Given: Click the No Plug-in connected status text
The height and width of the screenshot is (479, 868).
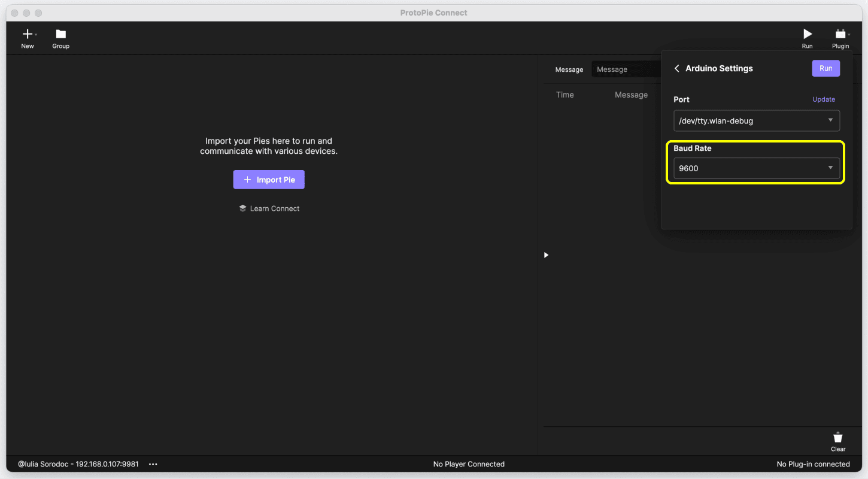Looking at the screenshot, I should [x=813, y=464].
